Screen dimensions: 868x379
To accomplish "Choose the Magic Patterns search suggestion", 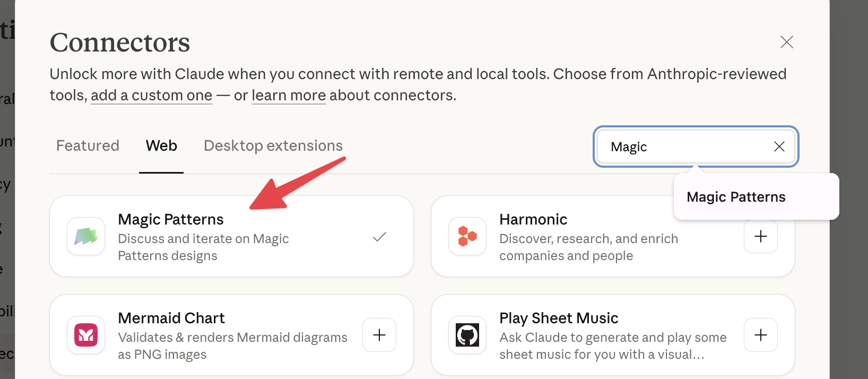I will pyautogui.click(x=736, y=197).
